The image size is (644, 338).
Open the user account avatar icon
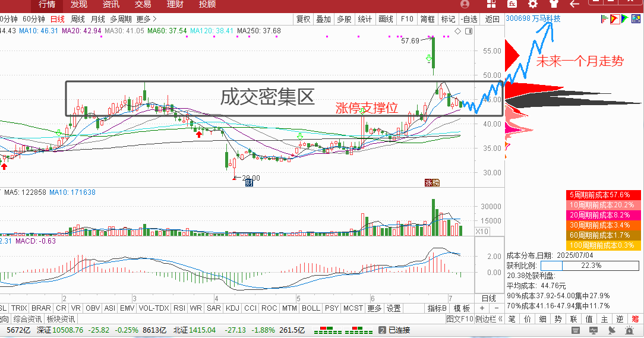click(465, 4)
